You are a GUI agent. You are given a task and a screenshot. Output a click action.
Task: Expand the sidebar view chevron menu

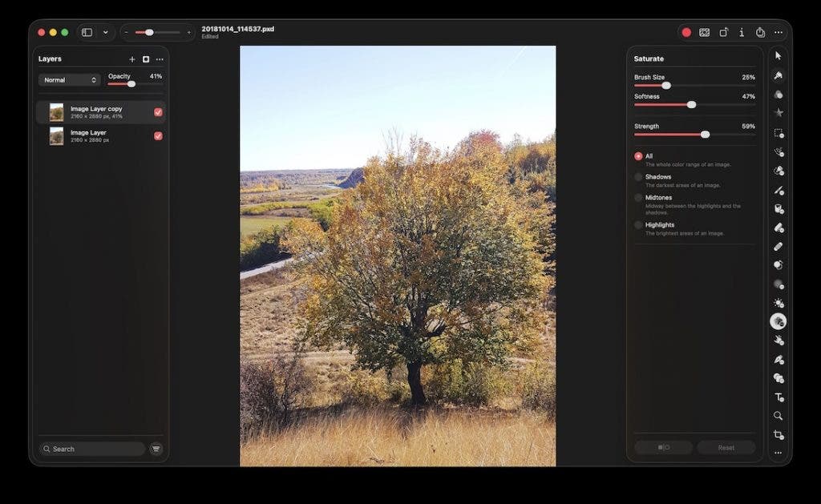click(105, 32)
